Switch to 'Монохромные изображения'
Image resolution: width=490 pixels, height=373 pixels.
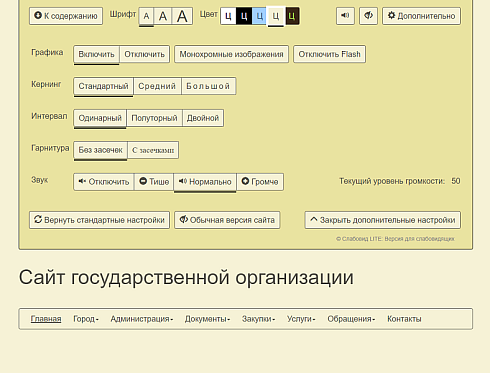click(231, 54)
